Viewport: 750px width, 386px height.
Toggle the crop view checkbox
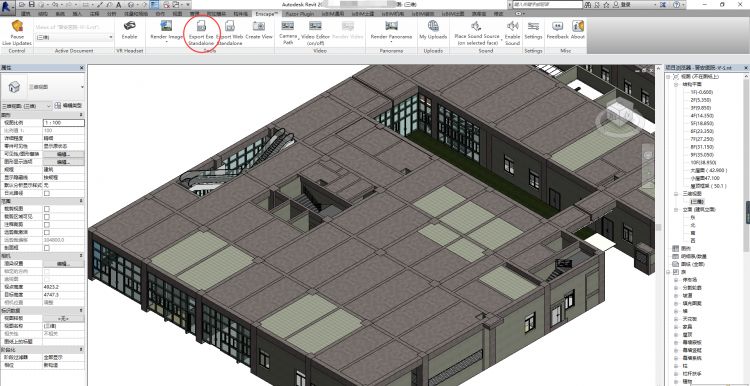point(47,209)
